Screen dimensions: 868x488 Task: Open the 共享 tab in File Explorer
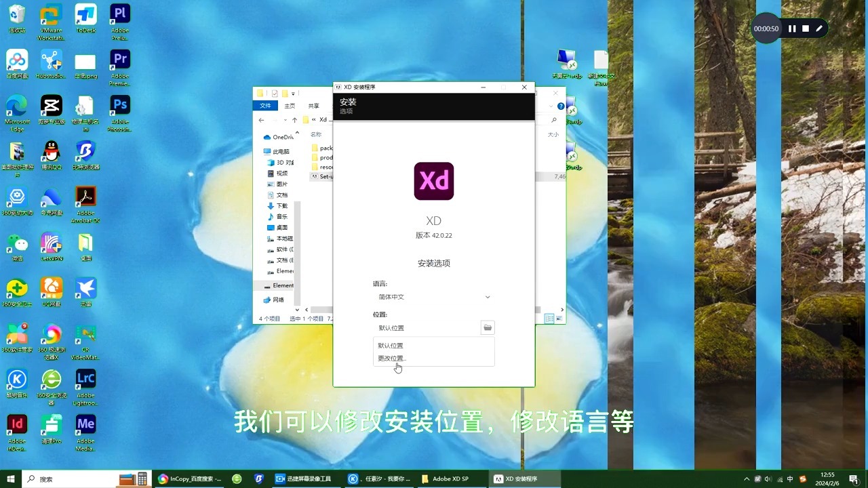coord(313,106)
